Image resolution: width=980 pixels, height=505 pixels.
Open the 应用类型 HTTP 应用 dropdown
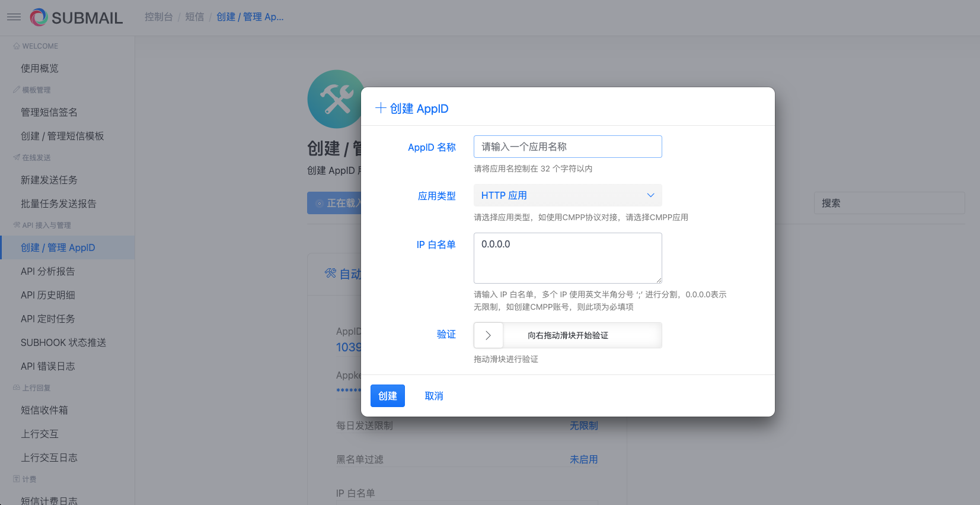(x=567, y=195)
